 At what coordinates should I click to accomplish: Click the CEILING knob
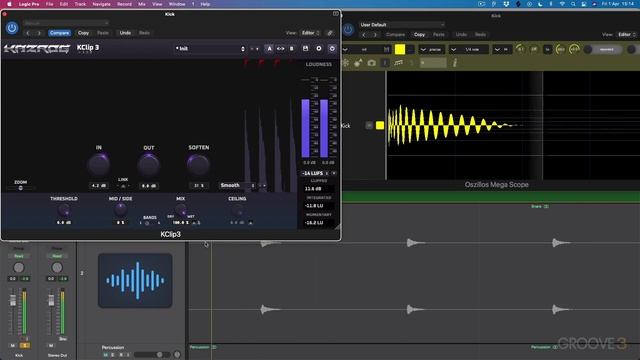point(237,211)
